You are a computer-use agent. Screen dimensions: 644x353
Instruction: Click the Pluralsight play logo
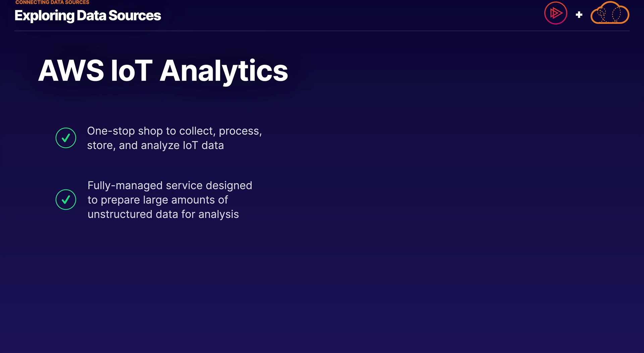click(x=555, y=13)
